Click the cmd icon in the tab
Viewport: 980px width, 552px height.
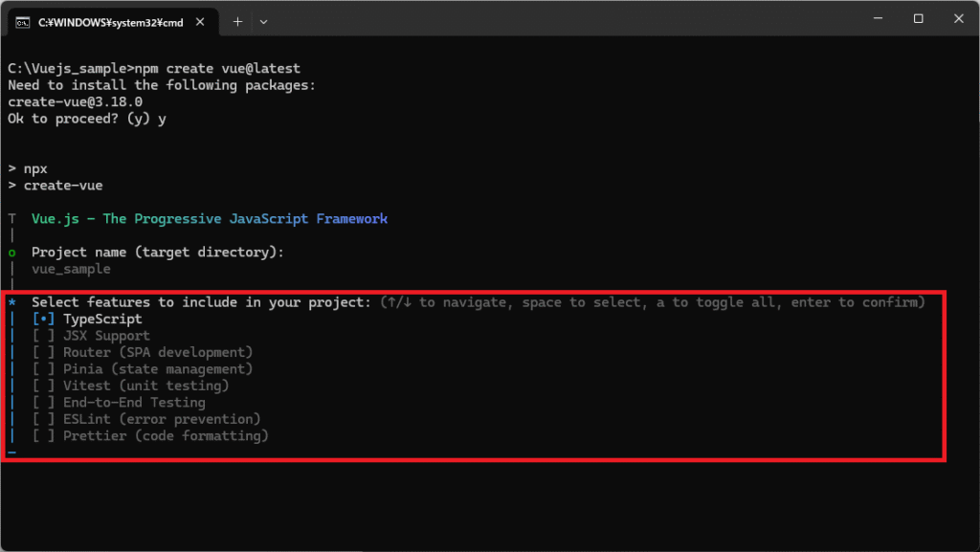click(x=22, y=22)
